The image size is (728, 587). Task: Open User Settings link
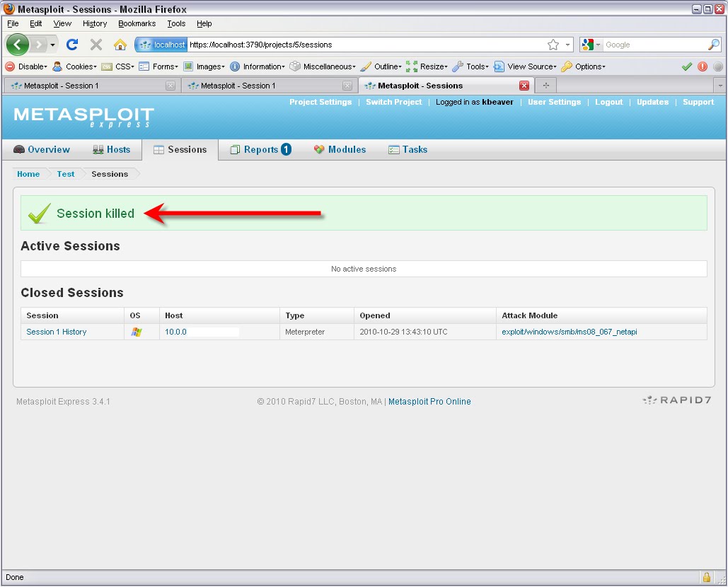554,102
